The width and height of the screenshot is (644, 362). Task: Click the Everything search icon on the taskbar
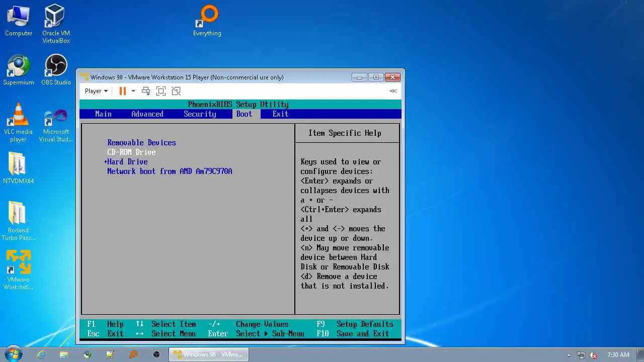pos(133,354)
